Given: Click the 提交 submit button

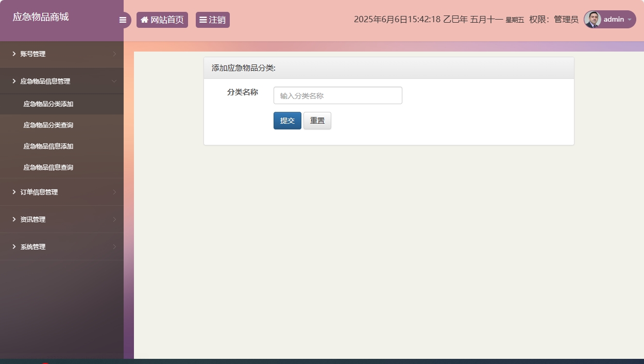Looking at the screenshot, I should tap(287, 121).
